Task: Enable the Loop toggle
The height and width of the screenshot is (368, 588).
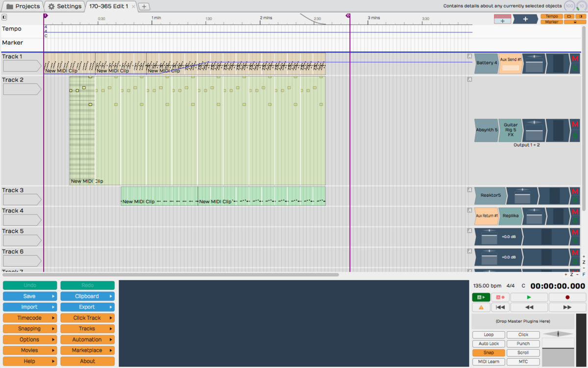Action: [x=488, y=335]
